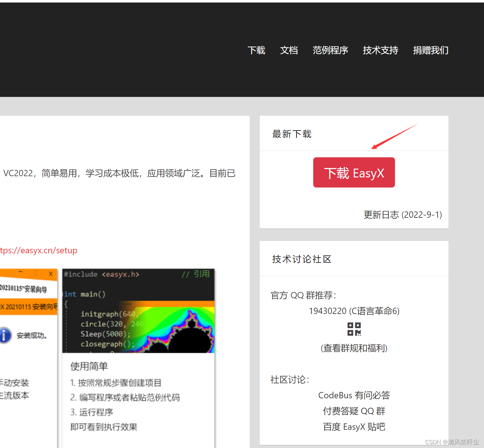Open the 百度 EasyX 贴吧 link
This screenshot has height=448, width=484.
(354, 427)
